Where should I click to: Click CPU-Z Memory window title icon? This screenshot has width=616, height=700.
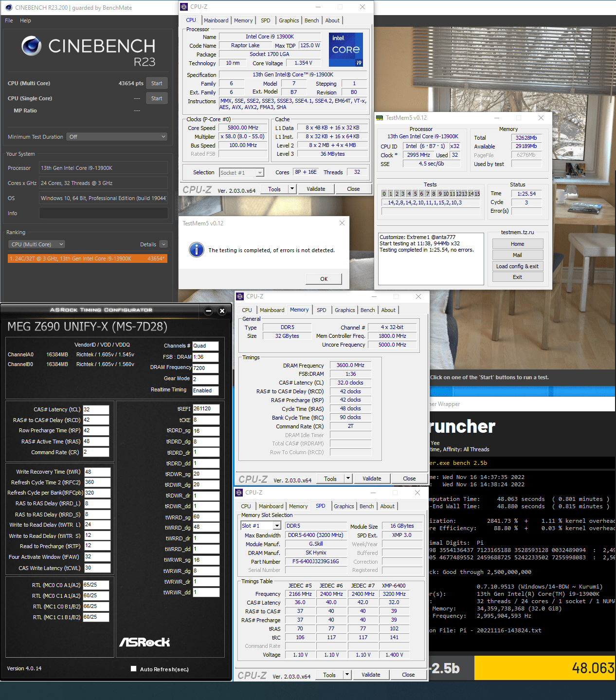[240, 296]
